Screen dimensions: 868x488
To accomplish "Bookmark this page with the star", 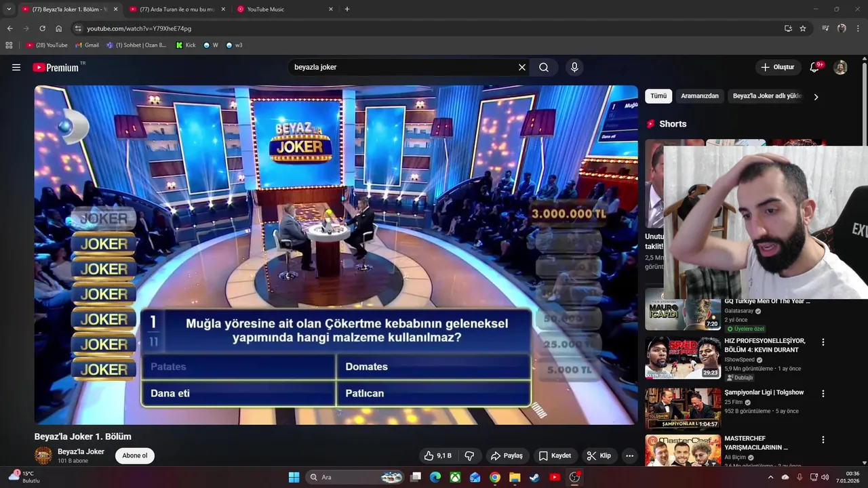I will coord(803,28).
